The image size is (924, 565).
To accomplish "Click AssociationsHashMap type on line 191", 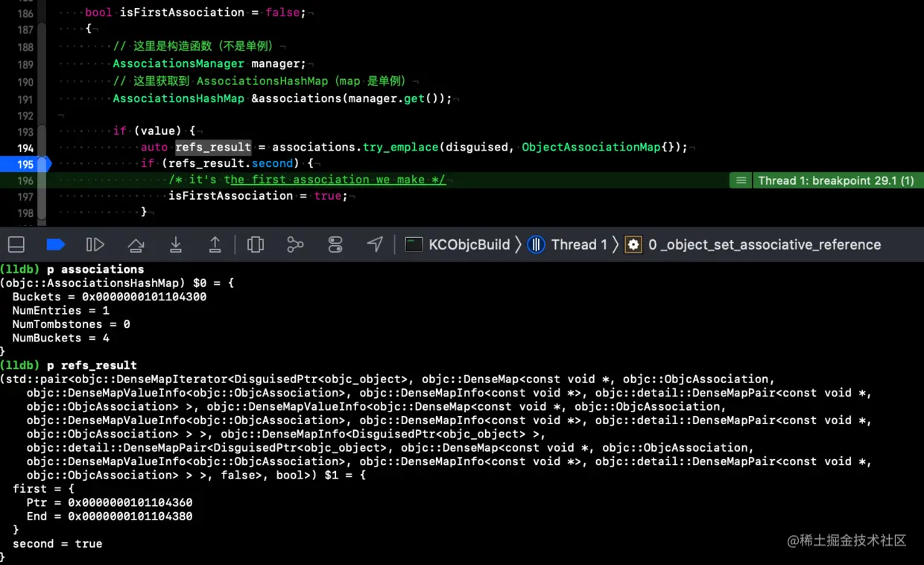I will [178, 98].
